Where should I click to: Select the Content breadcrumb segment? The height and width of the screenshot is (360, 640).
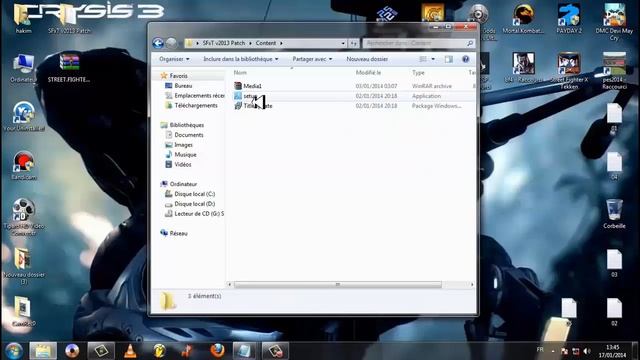click(266, 43)
